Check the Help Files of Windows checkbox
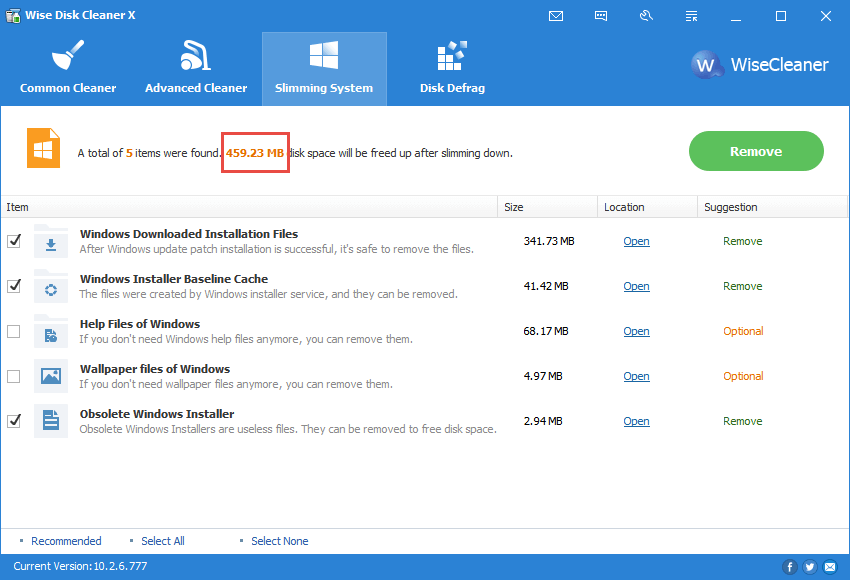This screenshot has height=580, width=850. 14,331
